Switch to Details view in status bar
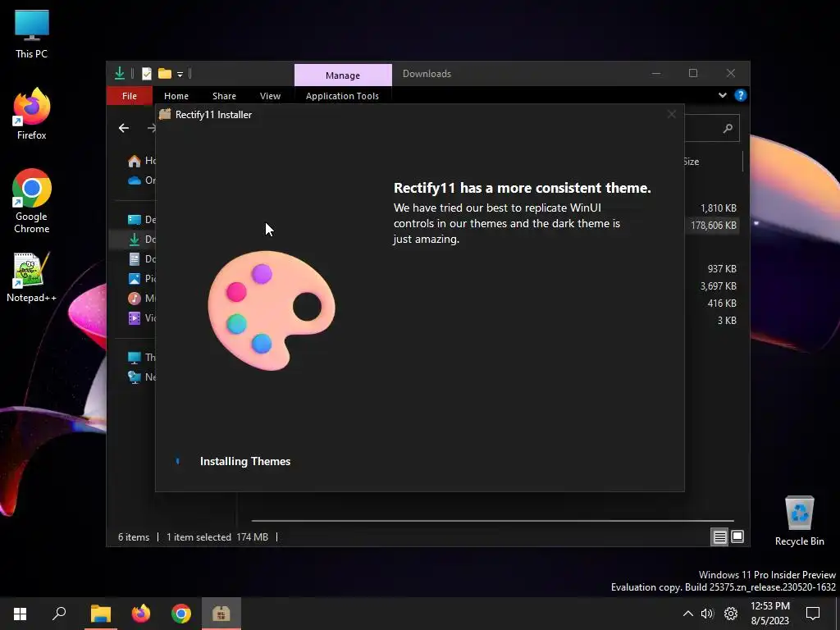The width and height of the screenshot is (840, 630). click(719, 536)
